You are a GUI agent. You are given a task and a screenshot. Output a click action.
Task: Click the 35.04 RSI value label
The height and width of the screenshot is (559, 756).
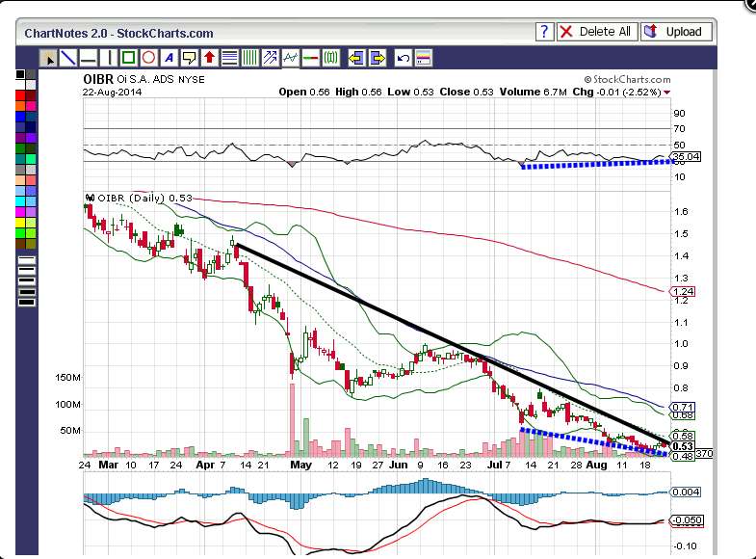687,157
